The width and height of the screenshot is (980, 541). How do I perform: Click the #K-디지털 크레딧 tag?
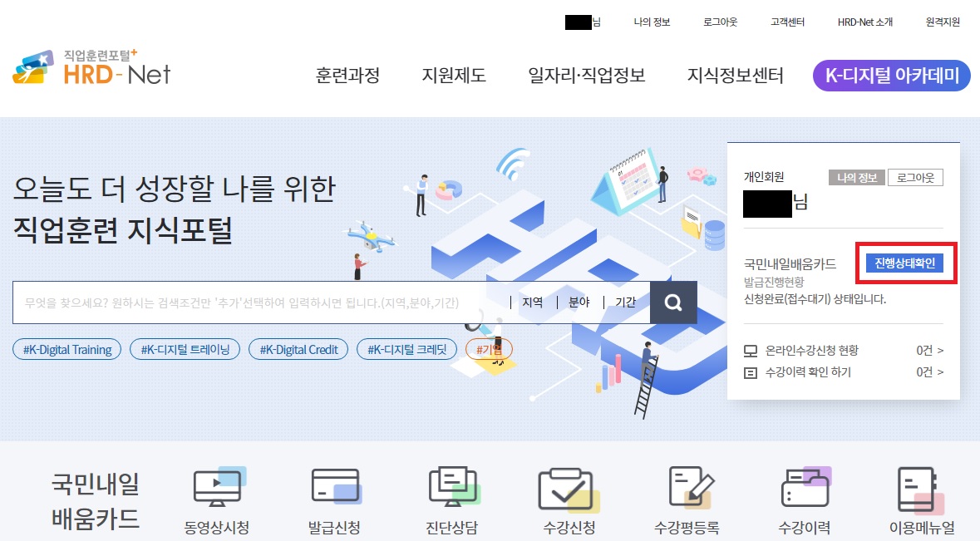407,349
